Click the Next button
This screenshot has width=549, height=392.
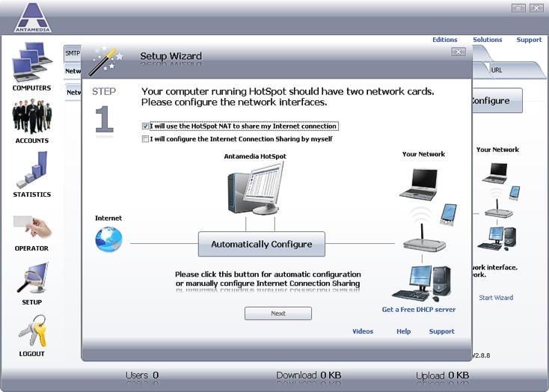click(x=278, y=313)
